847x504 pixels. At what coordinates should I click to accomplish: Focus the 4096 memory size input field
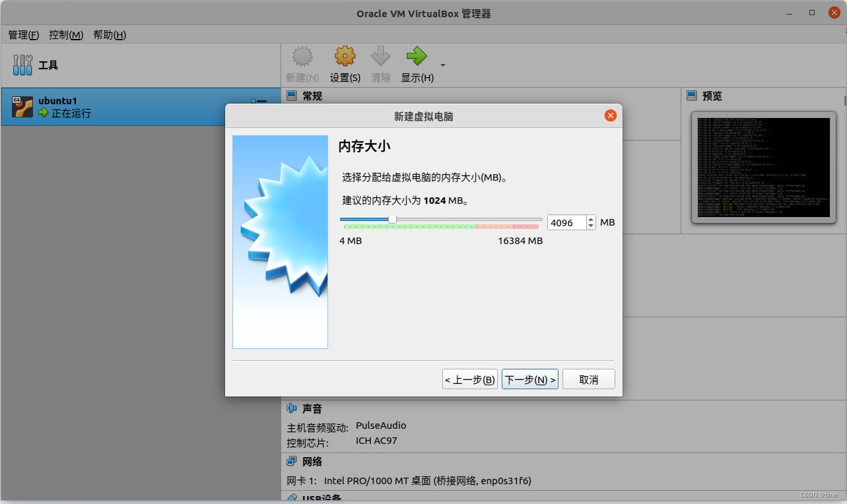[x=567, y=223]
